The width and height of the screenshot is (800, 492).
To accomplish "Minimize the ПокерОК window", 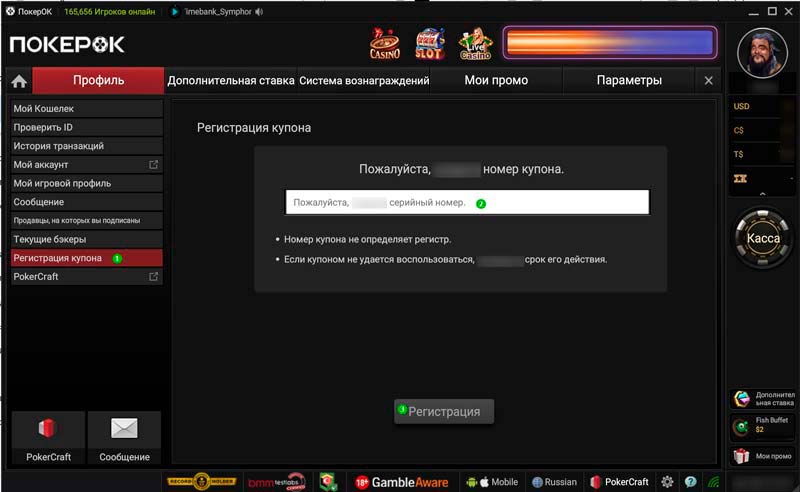I will click(x=754, y=12).
